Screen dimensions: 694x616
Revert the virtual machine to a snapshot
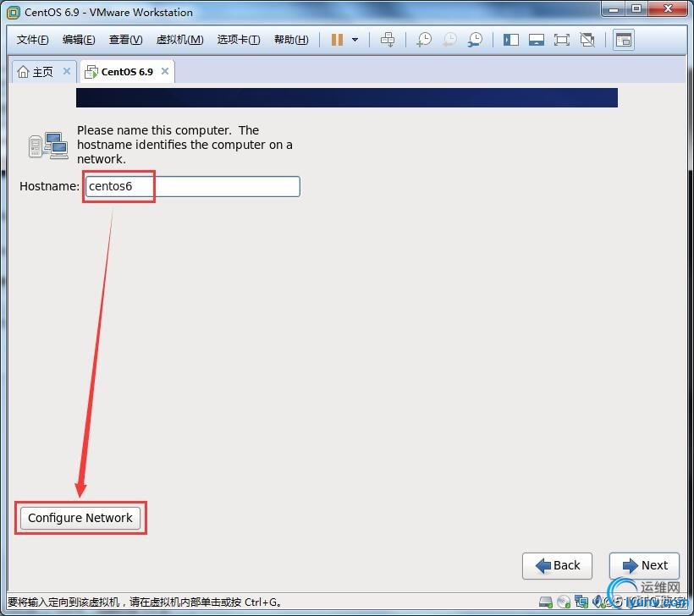(449, 40)
